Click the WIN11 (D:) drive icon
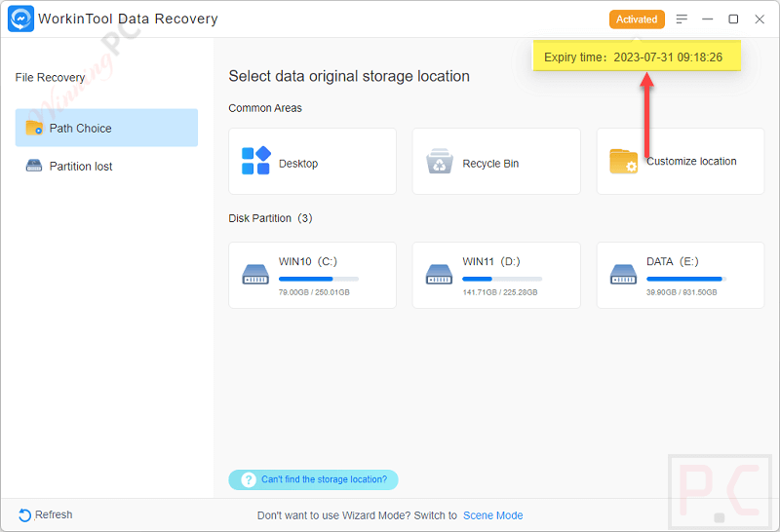This screenshot has height=532, width=780. click(x=440, y=275)
